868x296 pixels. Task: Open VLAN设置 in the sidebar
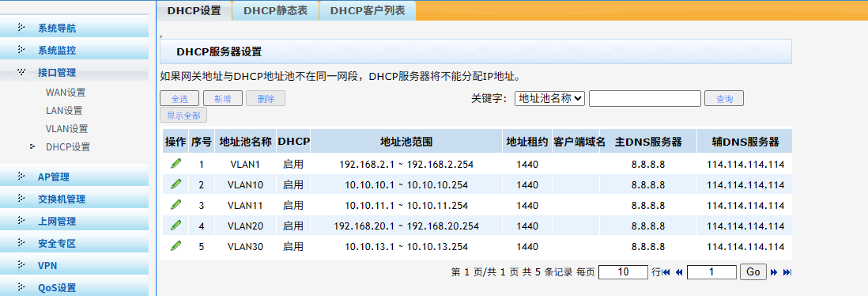tap(66, 129)
